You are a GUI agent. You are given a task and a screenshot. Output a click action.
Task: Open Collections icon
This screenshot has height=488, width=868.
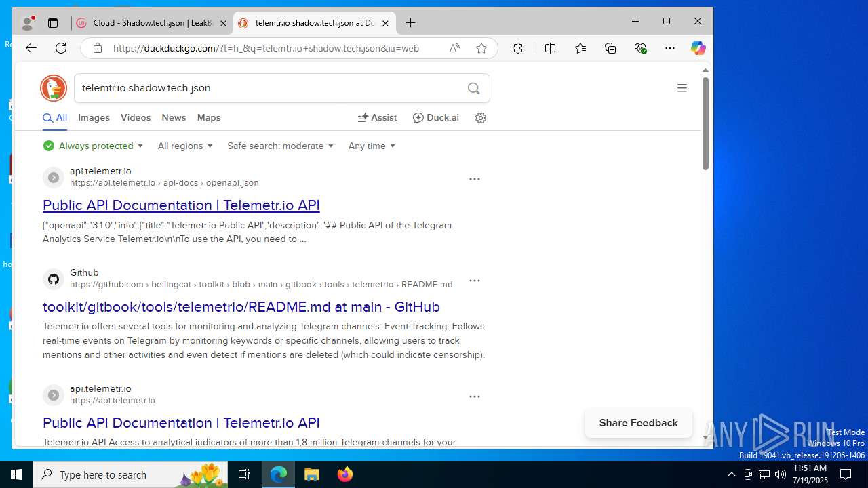coord(610,48)
